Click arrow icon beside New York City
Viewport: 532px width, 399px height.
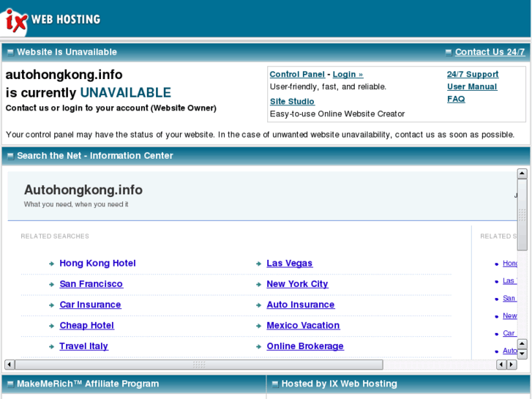click(x=258, y=284)
